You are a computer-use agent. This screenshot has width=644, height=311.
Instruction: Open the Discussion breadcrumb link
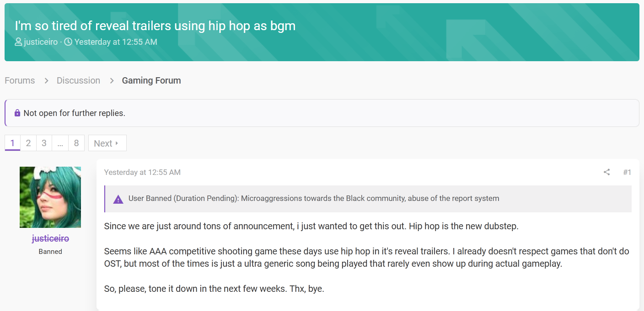click(78, 80)
